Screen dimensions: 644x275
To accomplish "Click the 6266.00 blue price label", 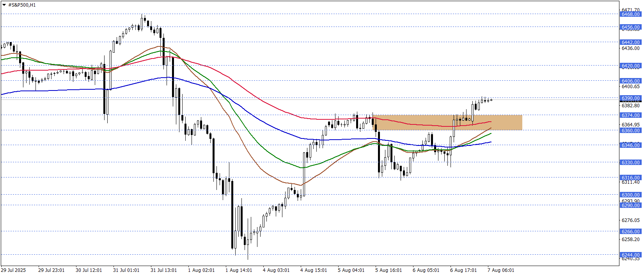I will click(630, 232).
